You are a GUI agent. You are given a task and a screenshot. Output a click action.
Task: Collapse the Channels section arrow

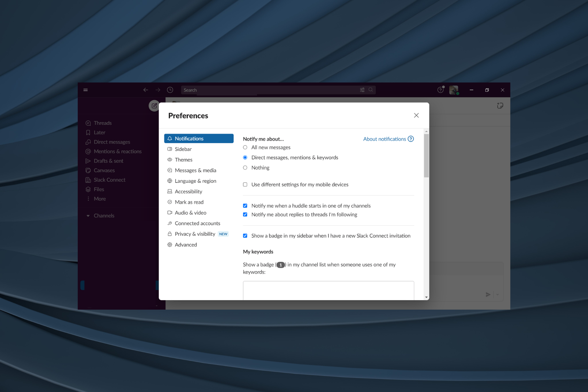(88, 216)
